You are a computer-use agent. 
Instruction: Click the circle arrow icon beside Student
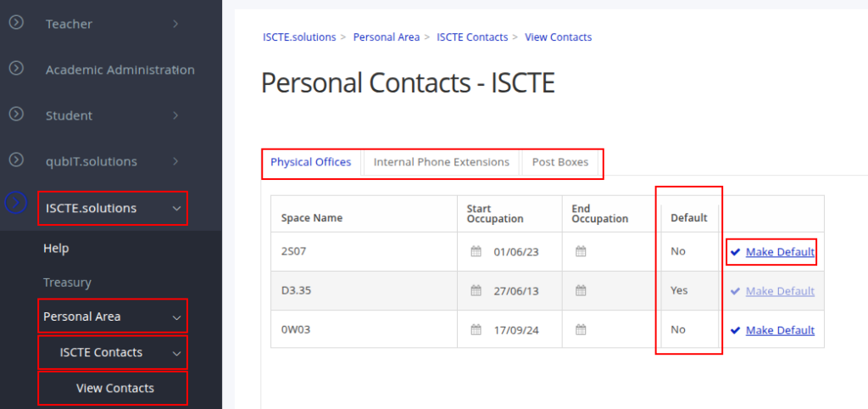click(x=15, y=115)
